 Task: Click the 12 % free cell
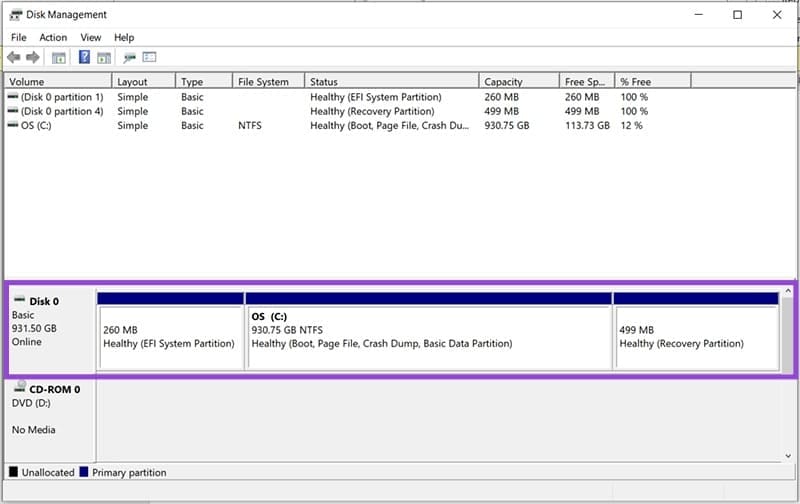(x=631, y=125)
